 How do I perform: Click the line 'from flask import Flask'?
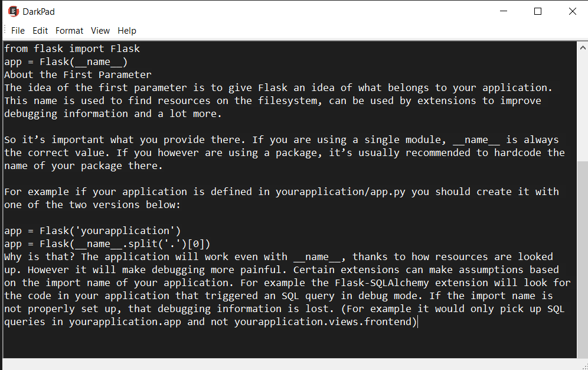(72, 49)
